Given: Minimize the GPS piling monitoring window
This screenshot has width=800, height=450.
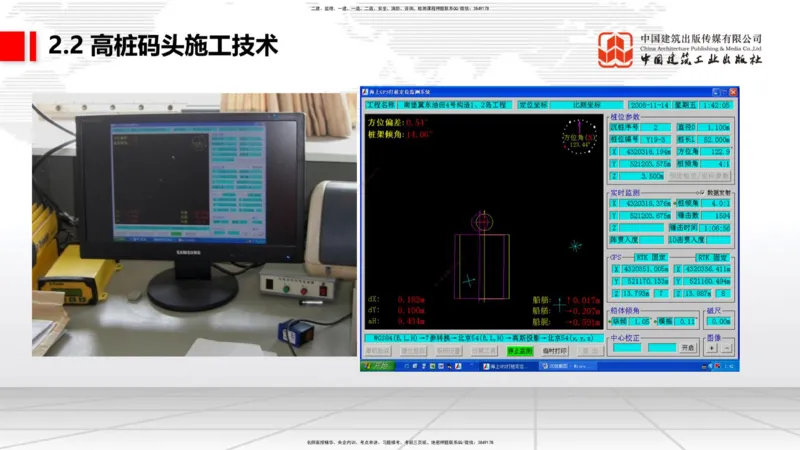Looking at the screenshot, I should pyautogui.click(x=716, y=92).
